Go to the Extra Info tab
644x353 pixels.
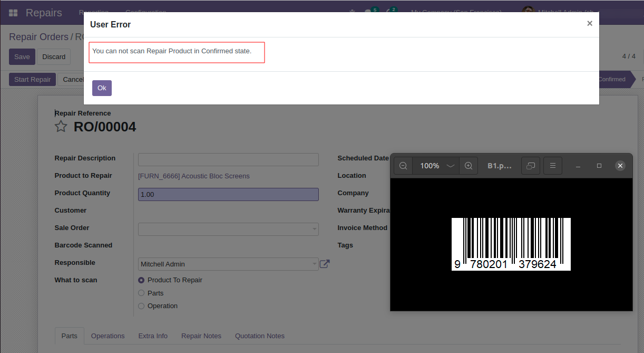tap(153, 336)
